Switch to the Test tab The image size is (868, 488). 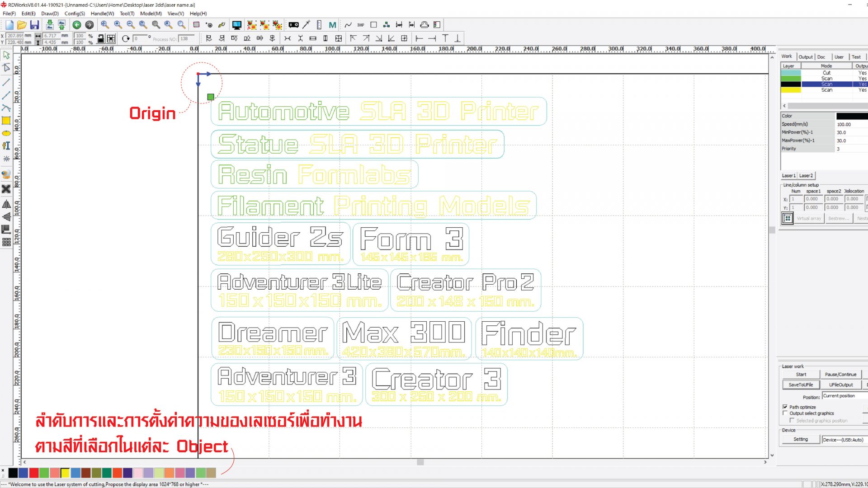point(856,57)
